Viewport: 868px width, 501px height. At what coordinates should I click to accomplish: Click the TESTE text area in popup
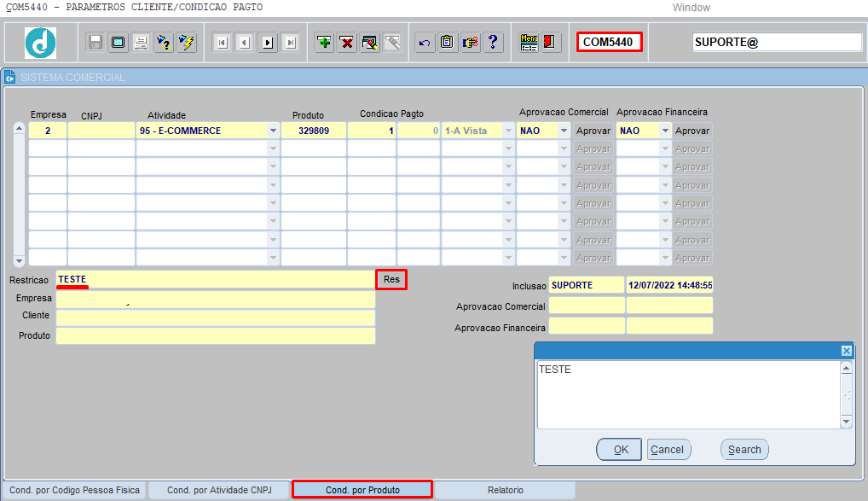click(x=689, y=394)
